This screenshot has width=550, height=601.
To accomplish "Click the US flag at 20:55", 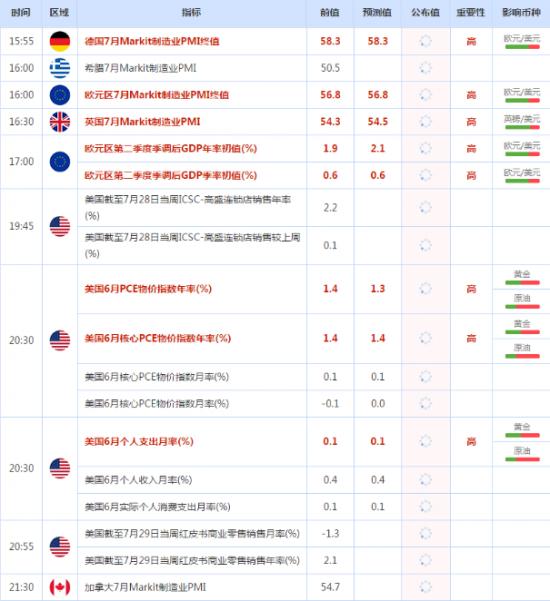I will [x=60, y=547].
